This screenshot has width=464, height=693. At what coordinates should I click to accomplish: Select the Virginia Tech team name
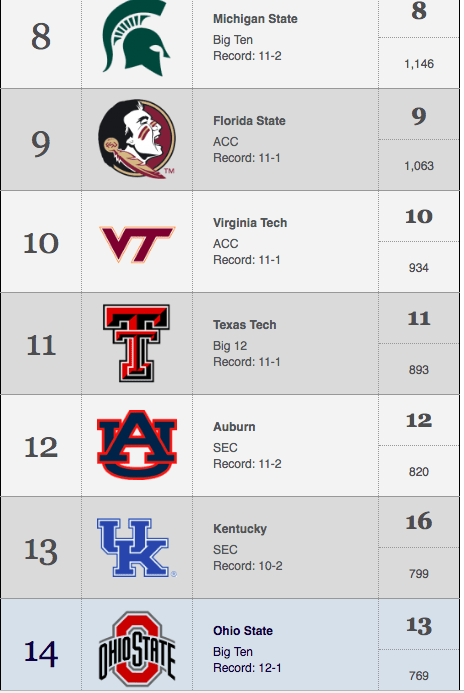[250, 223]
